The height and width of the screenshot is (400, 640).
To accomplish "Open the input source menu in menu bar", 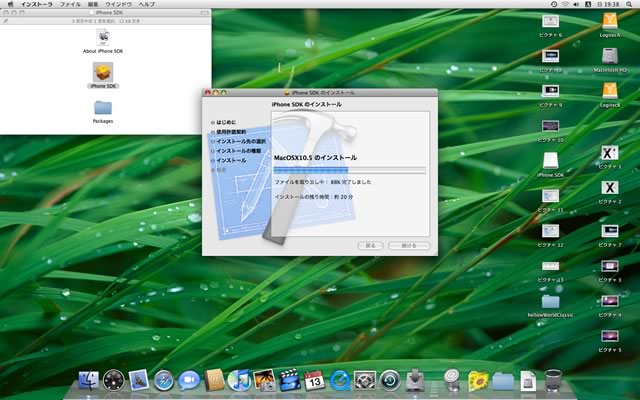I will 588,4.
